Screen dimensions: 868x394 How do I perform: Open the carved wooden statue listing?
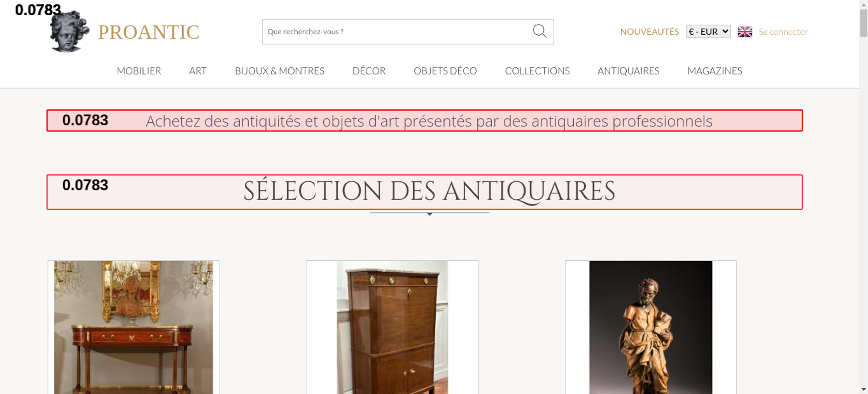(651, 327)
